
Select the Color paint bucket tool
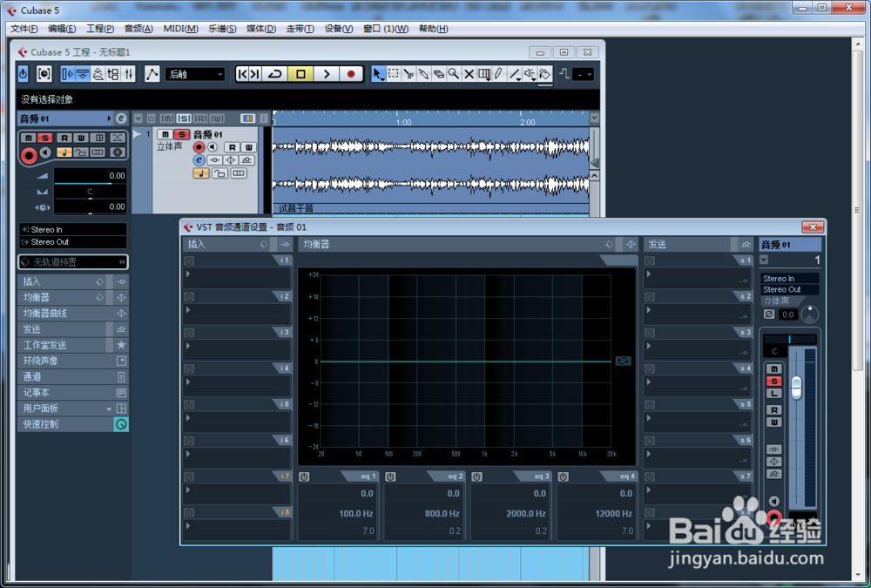(545, 74)
